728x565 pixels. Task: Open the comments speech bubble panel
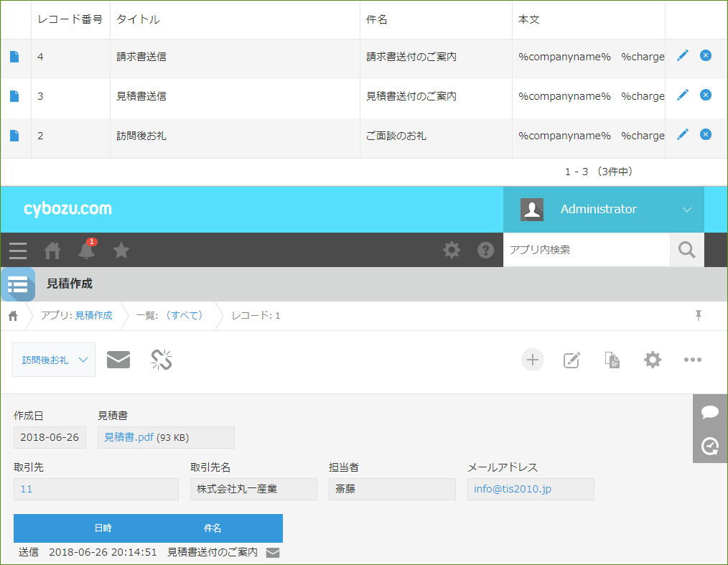click(710, 412)
